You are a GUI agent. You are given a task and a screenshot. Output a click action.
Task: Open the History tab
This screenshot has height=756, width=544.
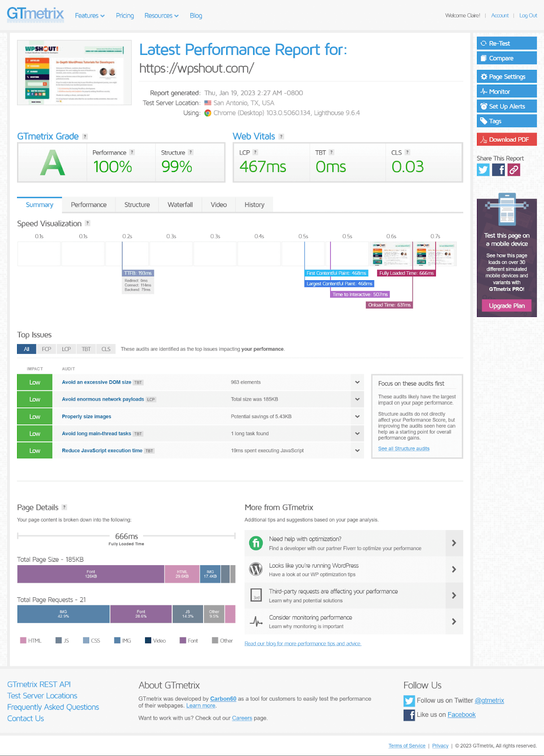click(x=255, y=205)
